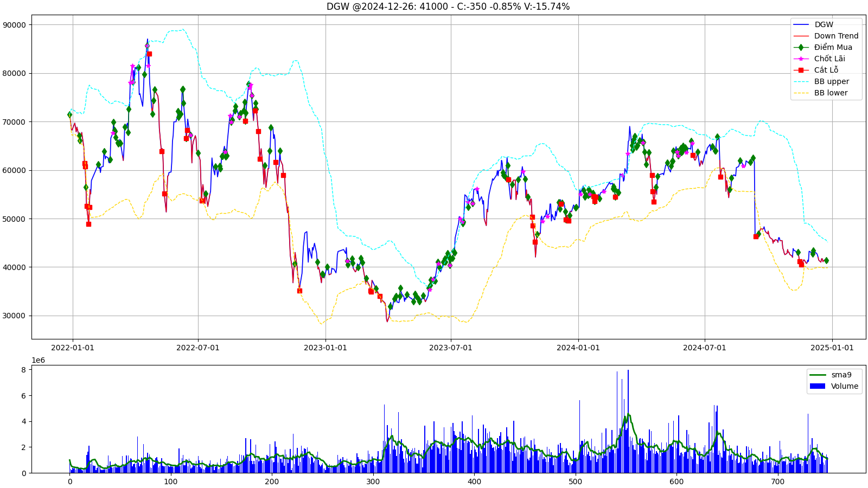Click the 2022-01-01 date axis label
Image resolution: width=868 pixels, height=488 pixels.
pos(73,348)
